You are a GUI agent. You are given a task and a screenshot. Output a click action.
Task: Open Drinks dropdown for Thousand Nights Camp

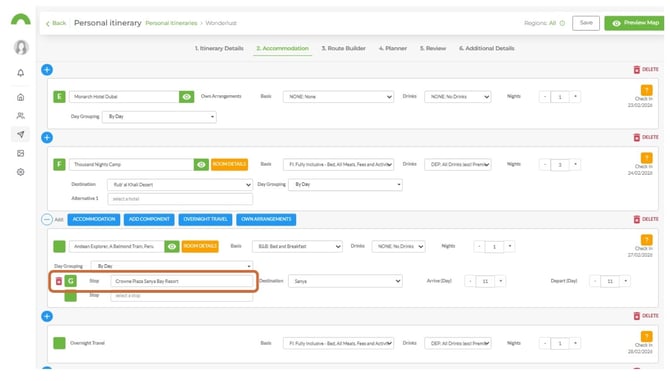(458, 164)
